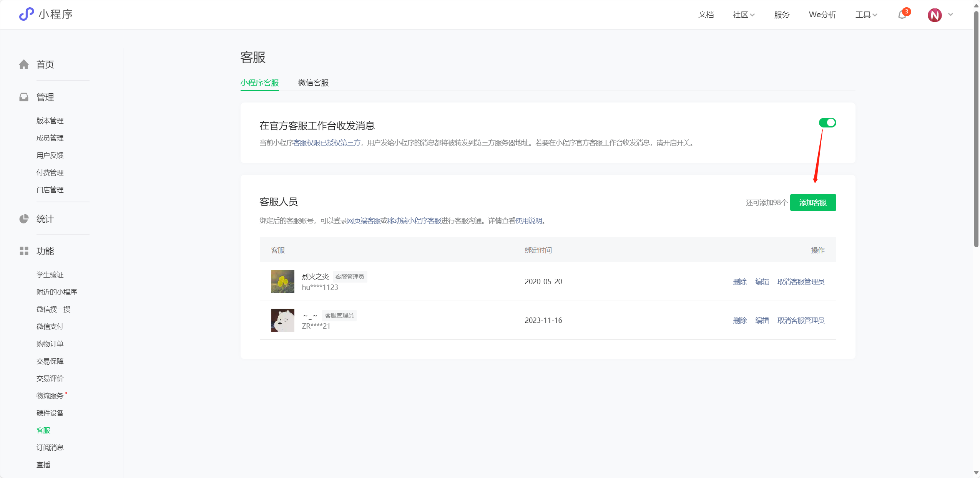
Task: Open 订阅消息 in the sidebar
Action: tap(50, 447)
